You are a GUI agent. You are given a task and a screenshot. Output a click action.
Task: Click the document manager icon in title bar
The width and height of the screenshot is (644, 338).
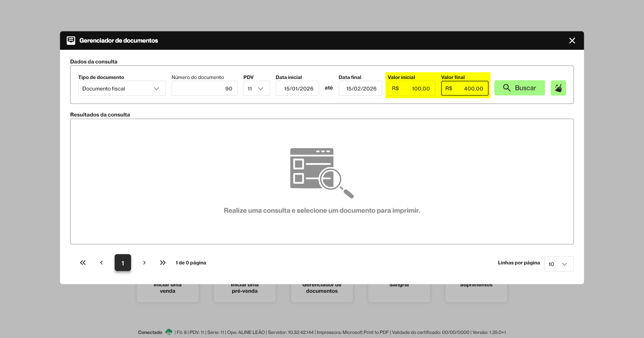[71, 41]
